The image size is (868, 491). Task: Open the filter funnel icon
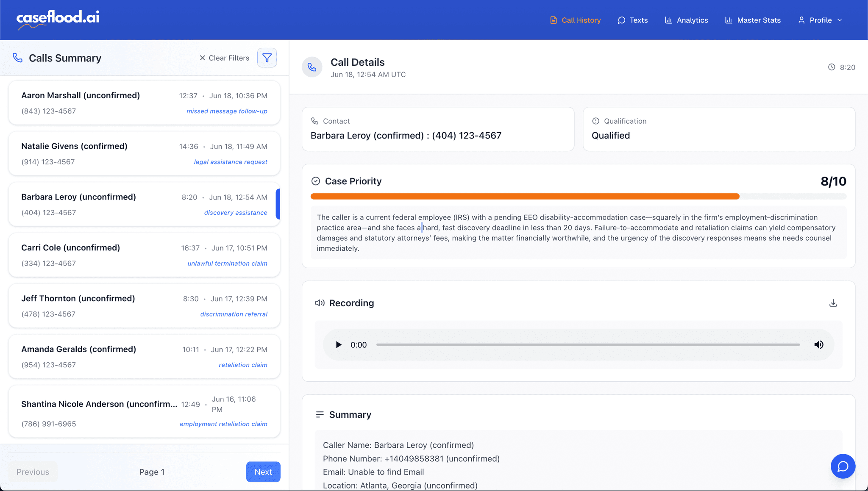[x=267, y=58]
